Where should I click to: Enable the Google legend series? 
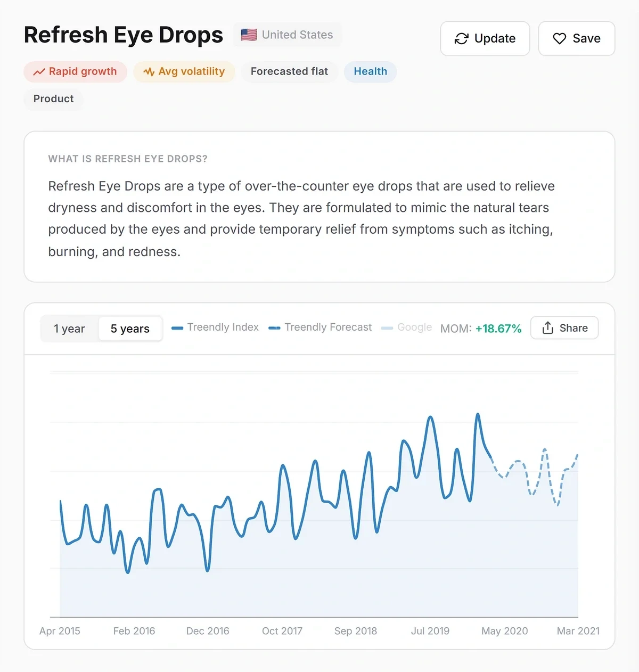[x=407, y=327]
